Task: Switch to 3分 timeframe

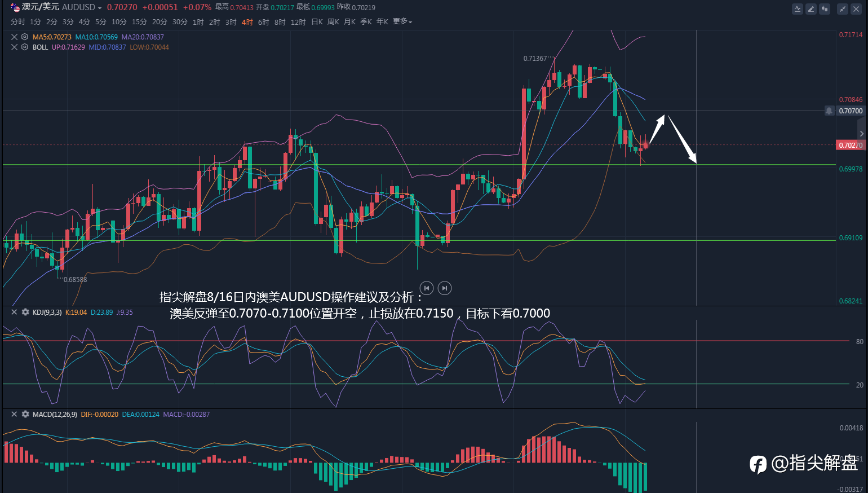Action: pos(68,21)
